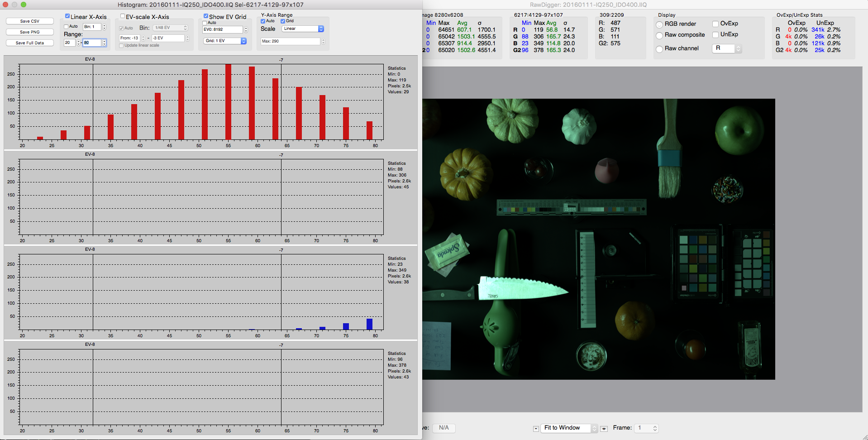
Task: Click the EV0: 8192 input field
Action: coord(222,30)
